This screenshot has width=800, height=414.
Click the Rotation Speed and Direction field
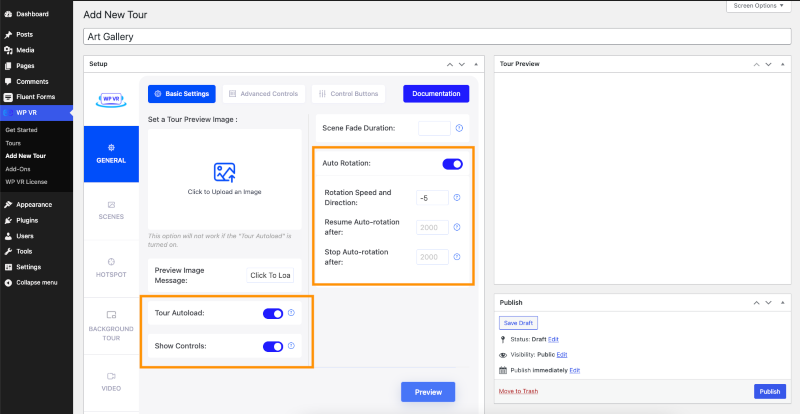click(x=433, y=197)
